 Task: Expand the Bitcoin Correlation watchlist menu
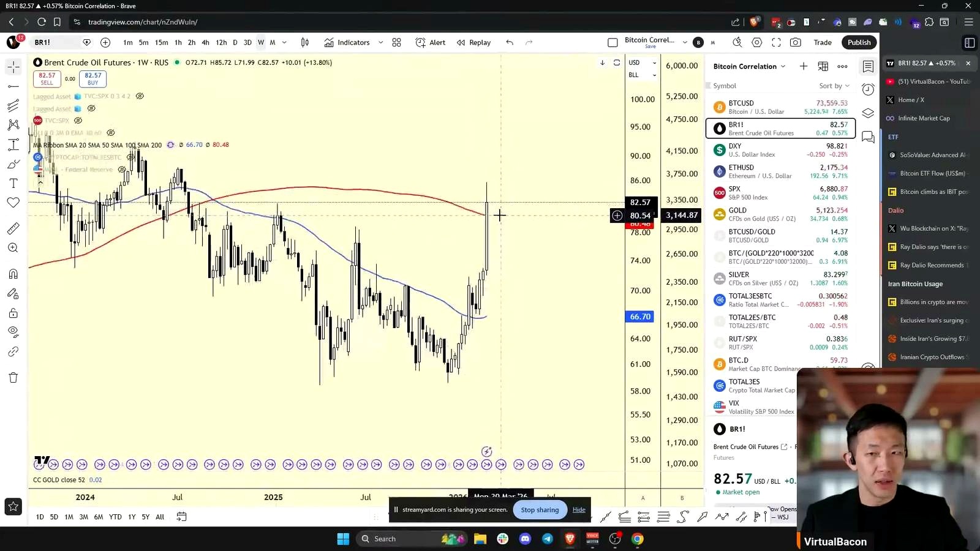tap(783, 66)
